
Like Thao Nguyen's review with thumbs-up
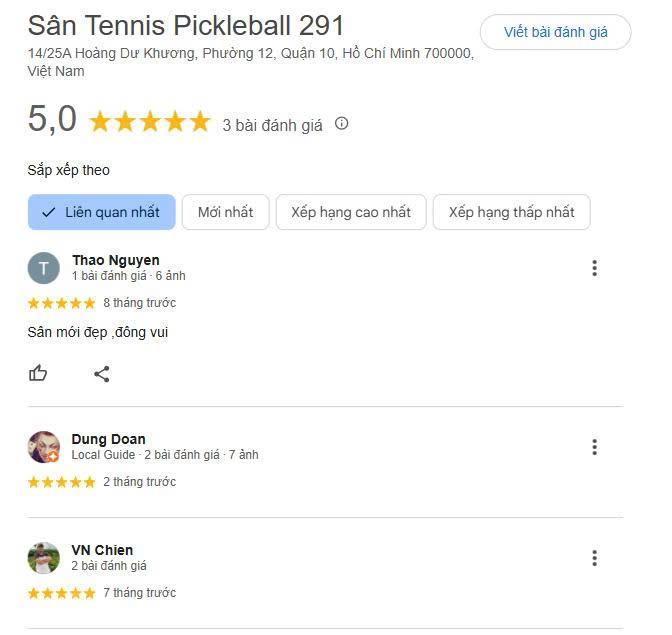pos(38,373)
